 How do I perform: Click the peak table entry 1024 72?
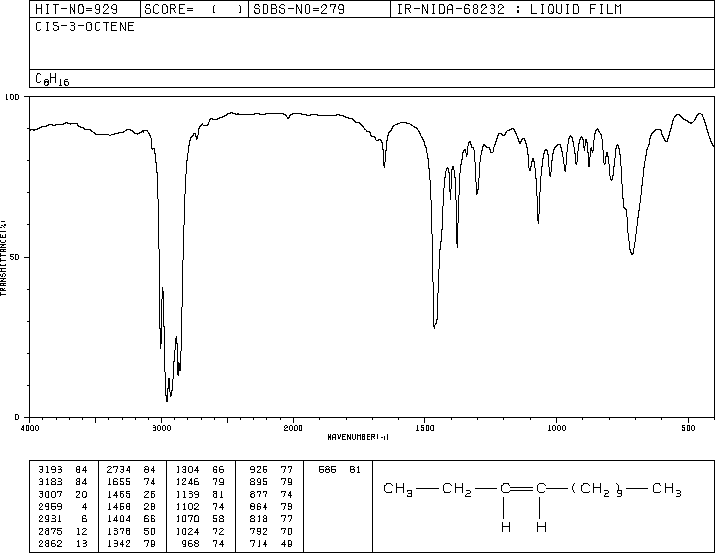(200, 532)
